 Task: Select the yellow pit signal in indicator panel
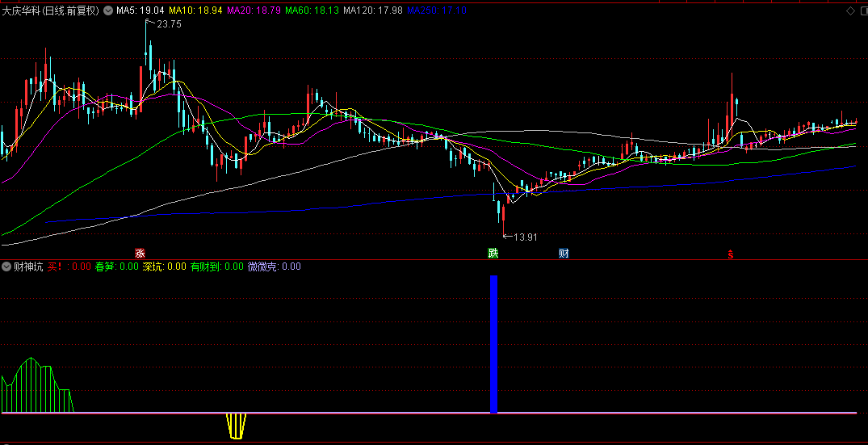pyautogui.click(x=237, y=426)
